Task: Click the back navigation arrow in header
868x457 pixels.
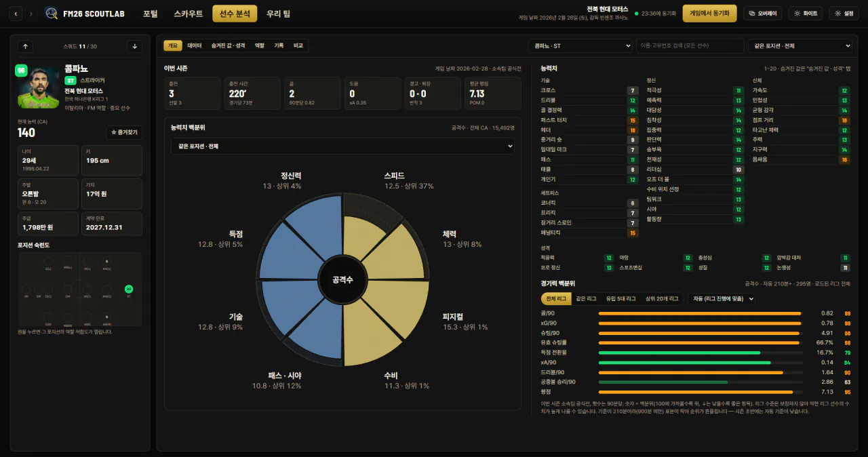Action: point(16,14)
